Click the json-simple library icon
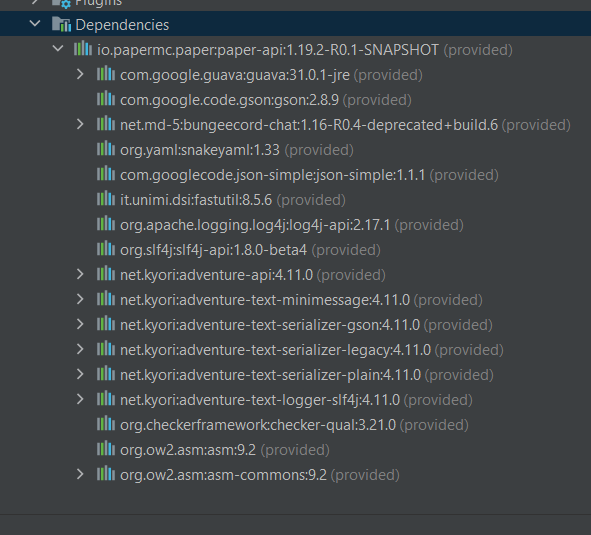 point(106,174)
